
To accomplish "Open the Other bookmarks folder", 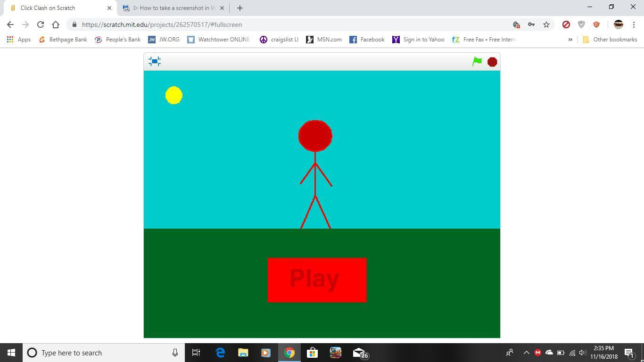I will [610, 40].
